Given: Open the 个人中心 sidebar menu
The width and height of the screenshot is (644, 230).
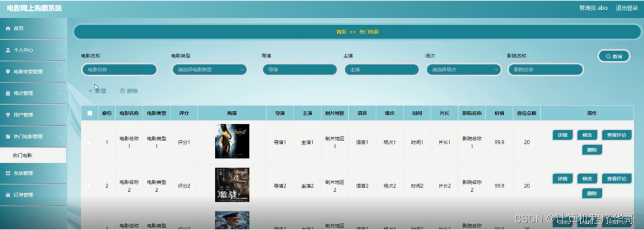Looking at the screenshot, I should point(33,50).
